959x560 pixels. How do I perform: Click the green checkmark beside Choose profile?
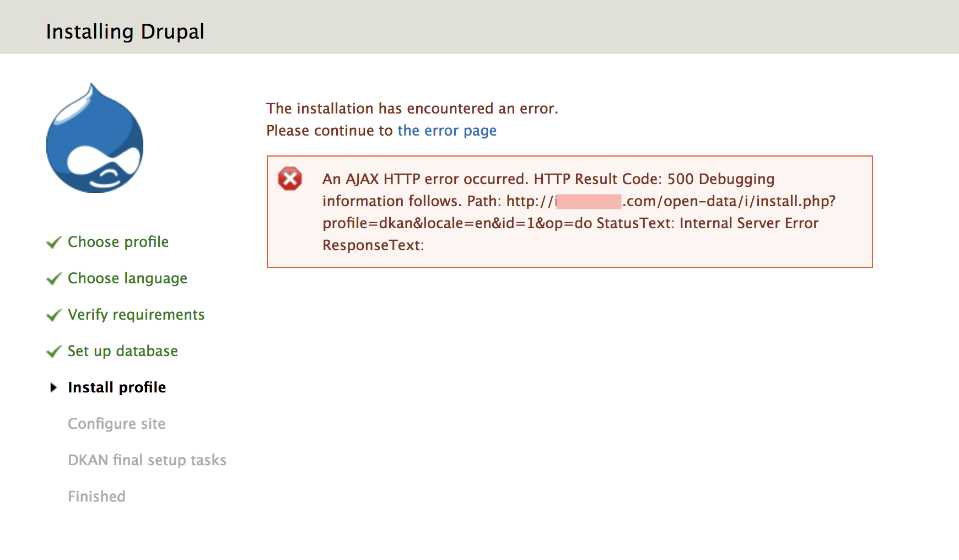[x=53, y=241]
